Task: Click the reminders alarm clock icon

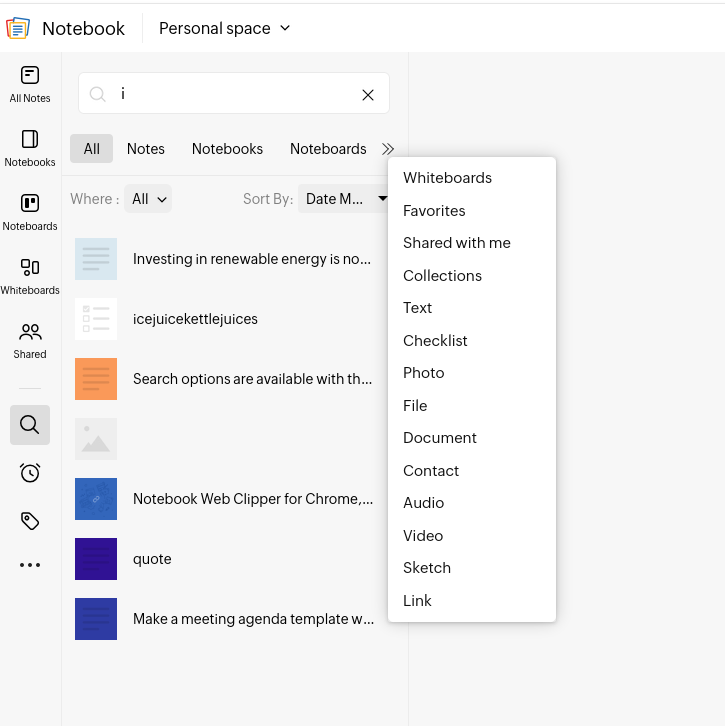Action: pos(30,473)
